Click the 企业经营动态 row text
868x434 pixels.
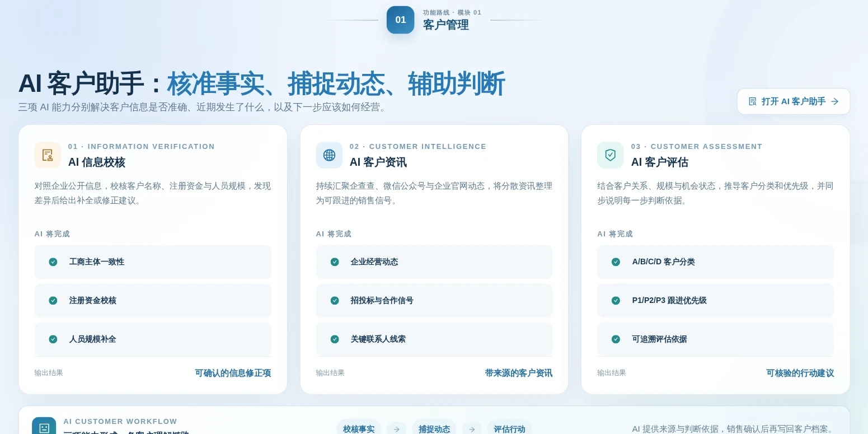[374, 262]
